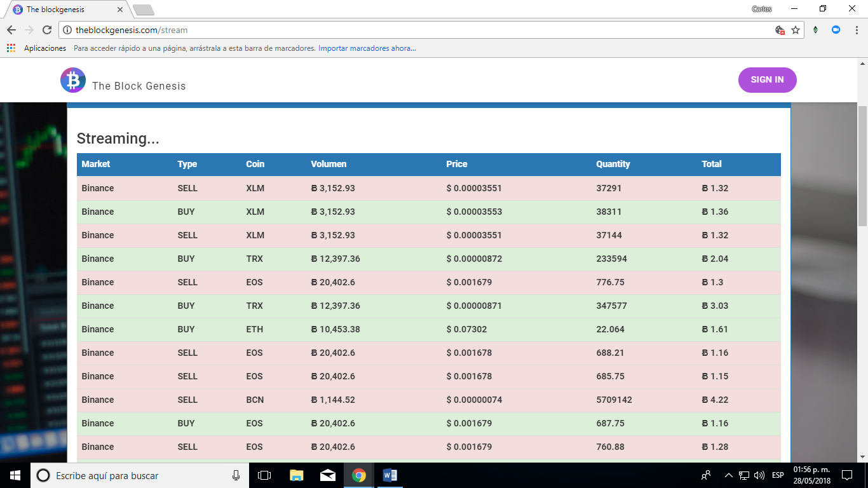The image size is (868, 488).
Task: Click the price $ 0.00003553
Action: point(474,212)
